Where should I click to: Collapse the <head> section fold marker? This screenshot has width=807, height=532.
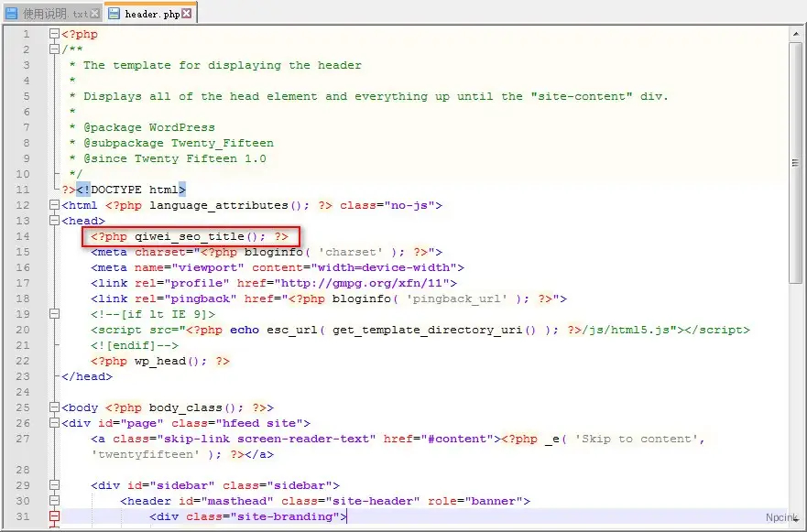click(x=54, y=221)
